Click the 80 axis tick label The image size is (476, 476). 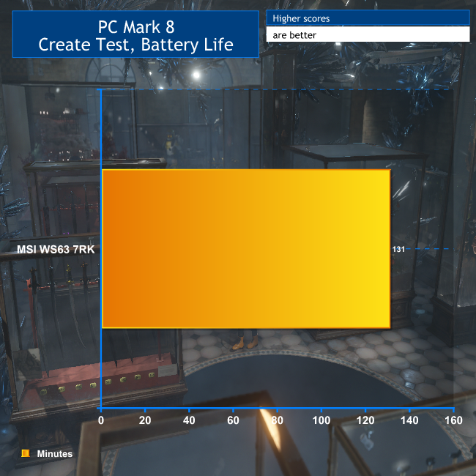(277, 420)
